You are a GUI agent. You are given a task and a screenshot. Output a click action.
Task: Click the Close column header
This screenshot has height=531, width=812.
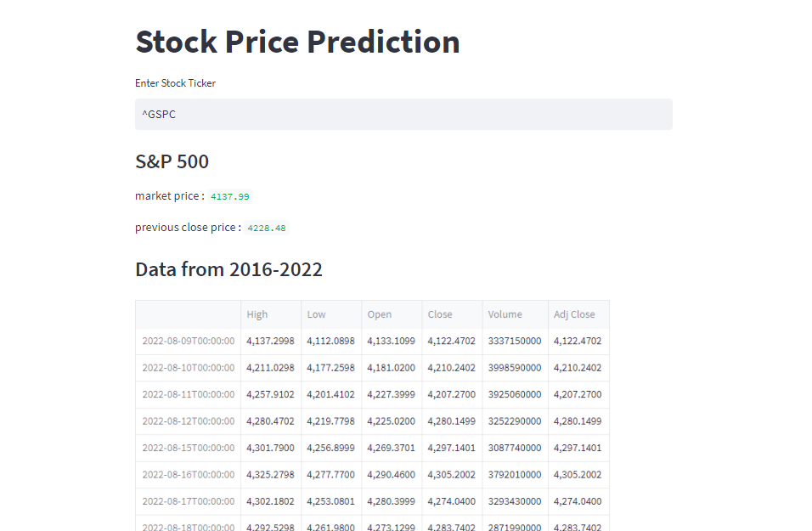(x=439, y=314)
